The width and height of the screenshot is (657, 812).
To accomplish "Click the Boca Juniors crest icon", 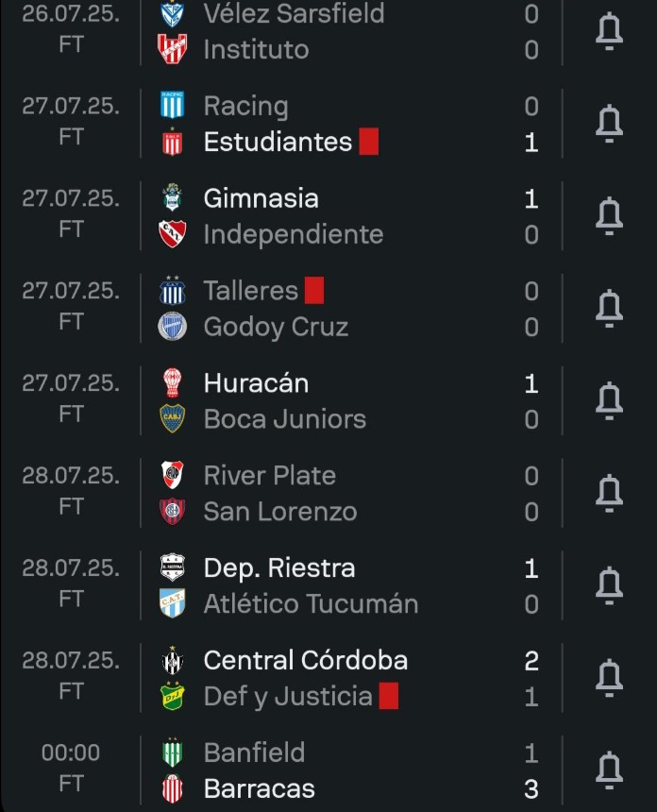I will (x=172, y=418).
